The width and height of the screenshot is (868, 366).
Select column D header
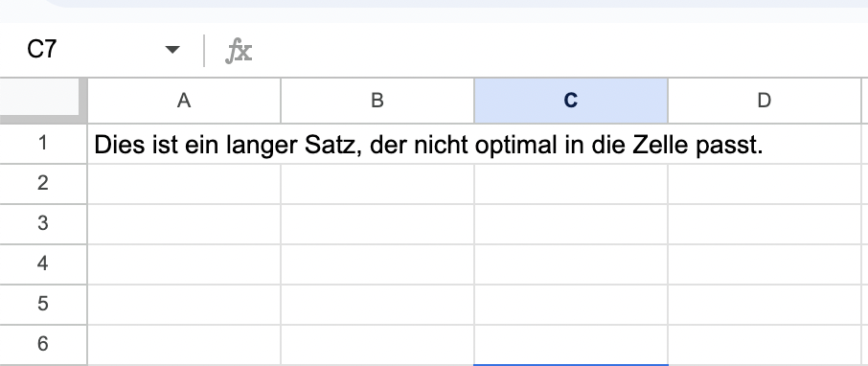pos(764,101)
